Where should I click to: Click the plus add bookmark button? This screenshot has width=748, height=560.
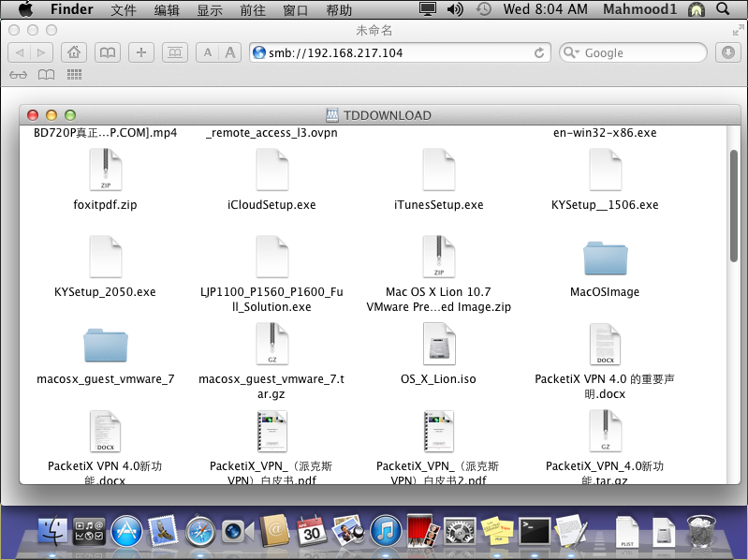point(141,52)
